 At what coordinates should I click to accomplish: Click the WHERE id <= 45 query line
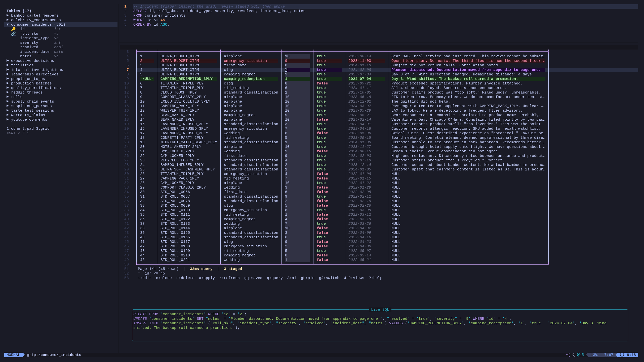pos(149,20)
